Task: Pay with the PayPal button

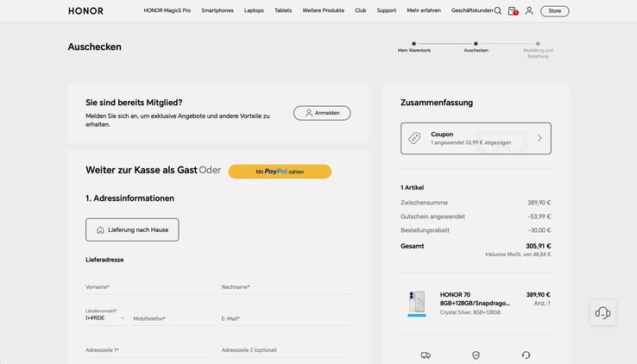Action: tap(280, 172)
